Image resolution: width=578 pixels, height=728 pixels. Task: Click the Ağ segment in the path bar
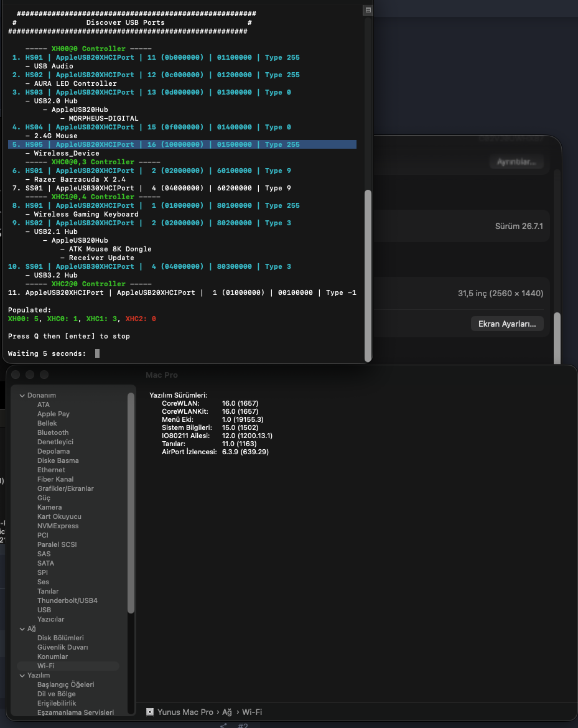pos(227,712)
